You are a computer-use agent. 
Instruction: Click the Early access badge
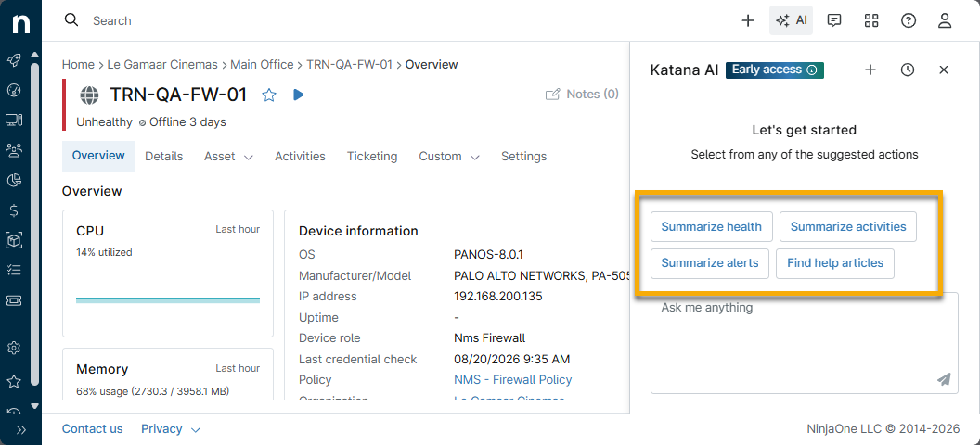tap(774, 70)
